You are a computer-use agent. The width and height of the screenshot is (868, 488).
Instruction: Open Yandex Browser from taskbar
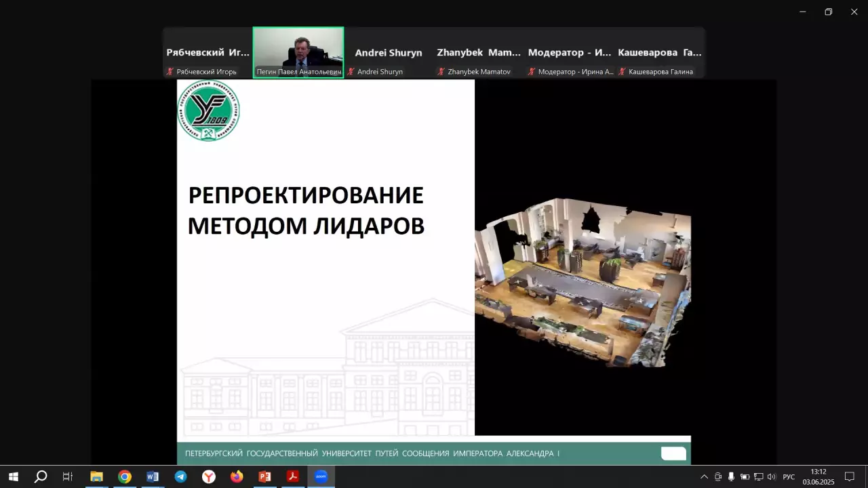click(x=209, y=476)
